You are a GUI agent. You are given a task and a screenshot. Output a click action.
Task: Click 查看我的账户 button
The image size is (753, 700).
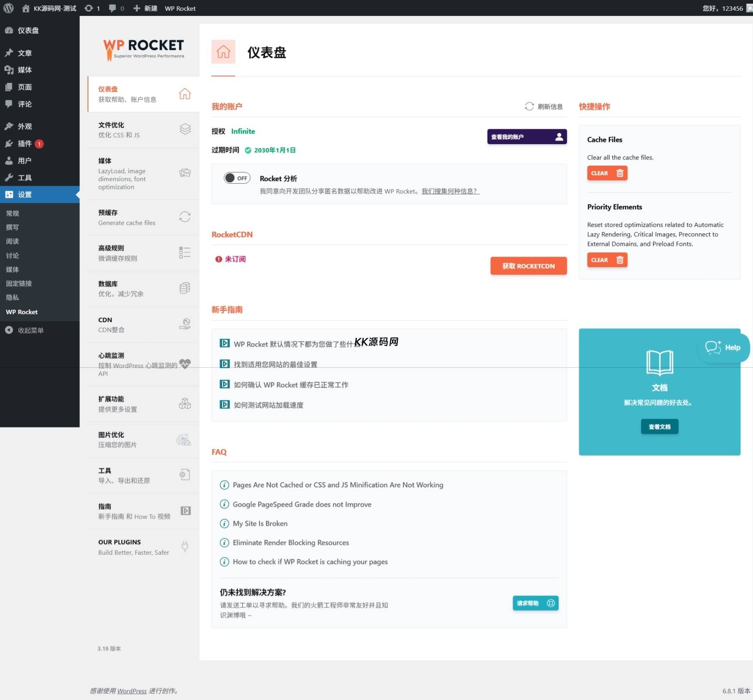pyautogui.click(x=527, y=137)
